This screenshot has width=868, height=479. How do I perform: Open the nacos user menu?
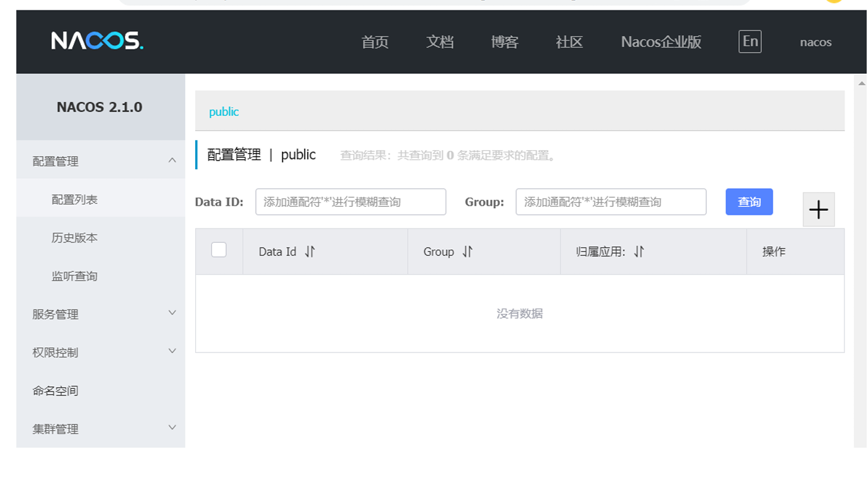[x=815, y=42]
